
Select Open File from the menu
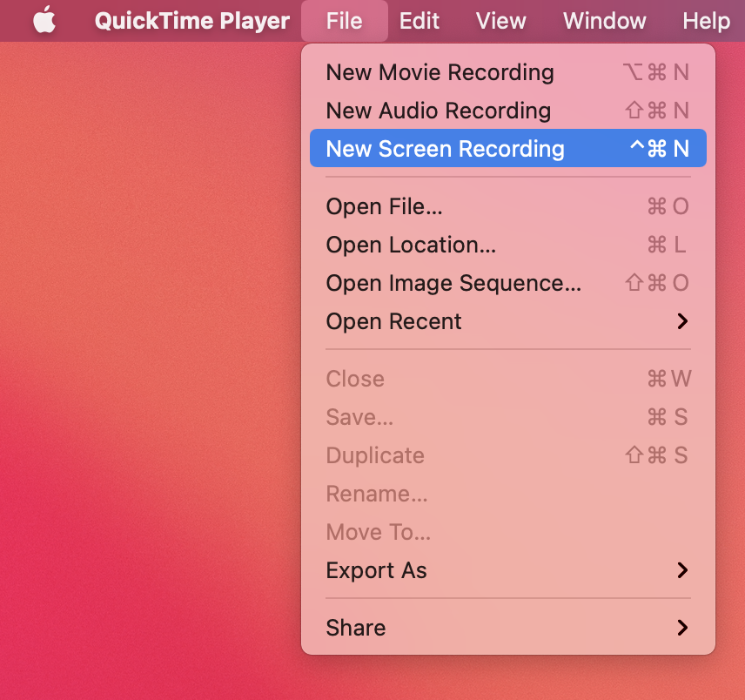point(384,206)
